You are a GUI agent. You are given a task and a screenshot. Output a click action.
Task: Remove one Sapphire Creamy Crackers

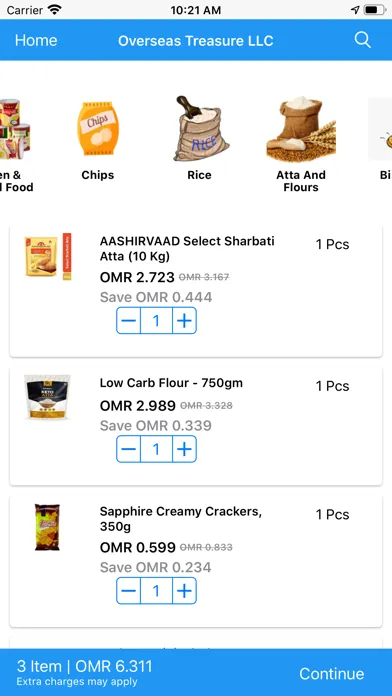click(x=129, y=591)
